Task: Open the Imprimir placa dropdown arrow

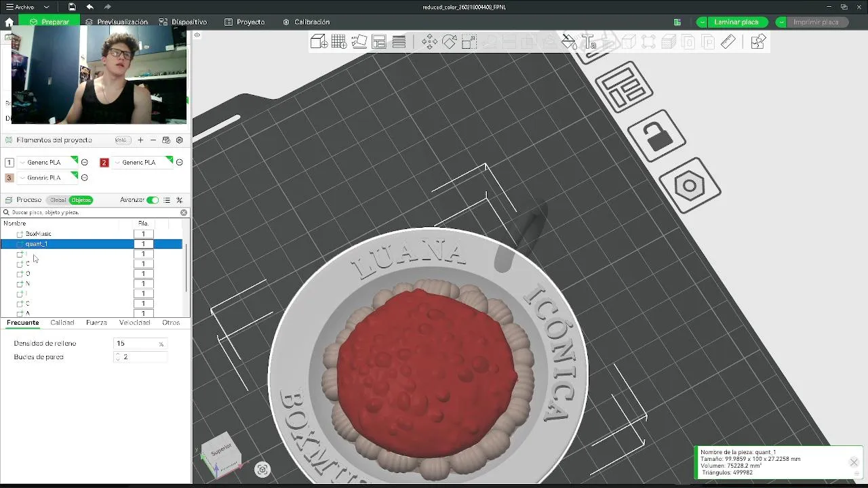Action: tap(782, 22)
